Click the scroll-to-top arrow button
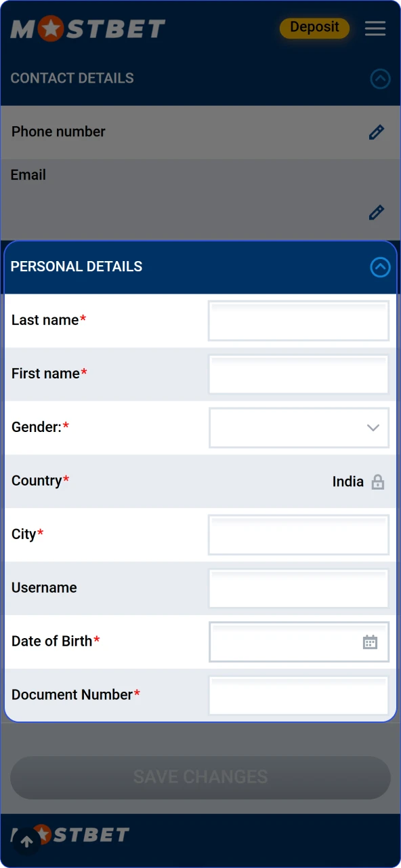Screen dimensions: 401x868 click(26, 841)
